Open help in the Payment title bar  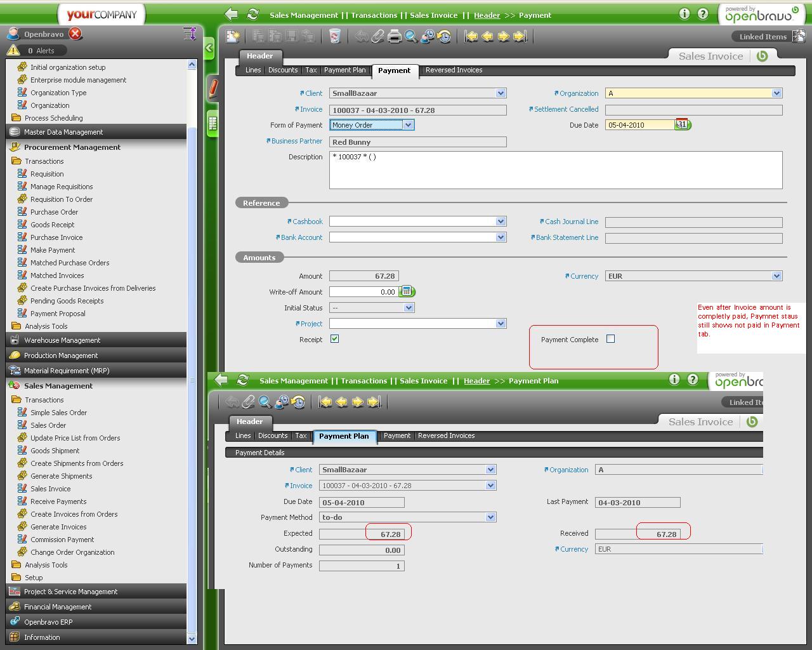click(703, 13)
